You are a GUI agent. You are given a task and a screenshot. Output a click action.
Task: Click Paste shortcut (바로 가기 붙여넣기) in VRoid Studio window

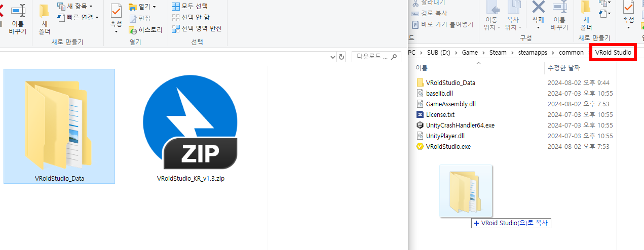[442, 24]
